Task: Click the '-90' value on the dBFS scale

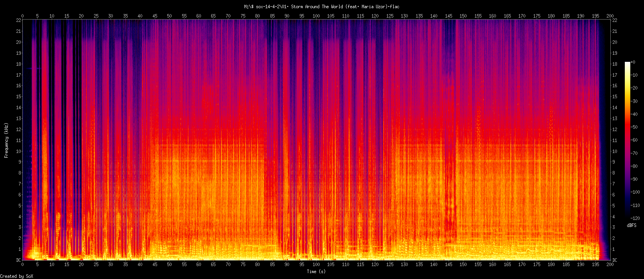Action: click(x=634, y=179)
